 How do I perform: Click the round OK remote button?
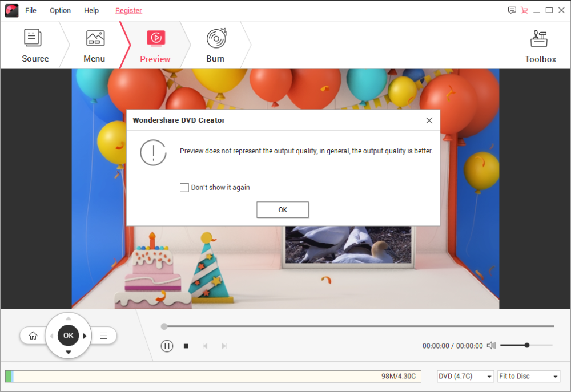pos(69,336)
